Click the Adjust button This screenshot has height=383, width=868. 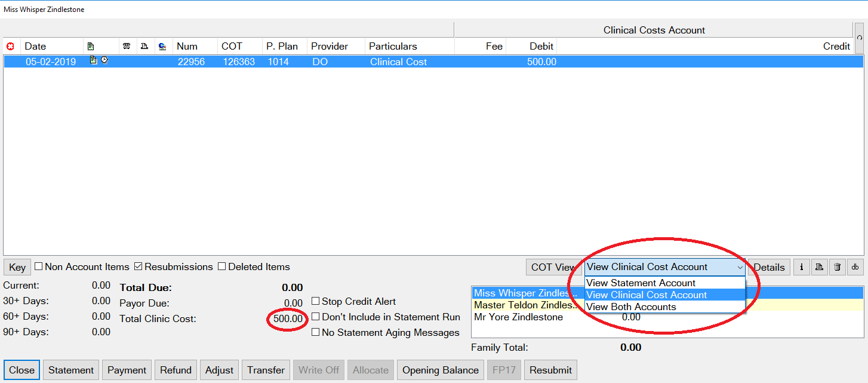click(220, 370)
